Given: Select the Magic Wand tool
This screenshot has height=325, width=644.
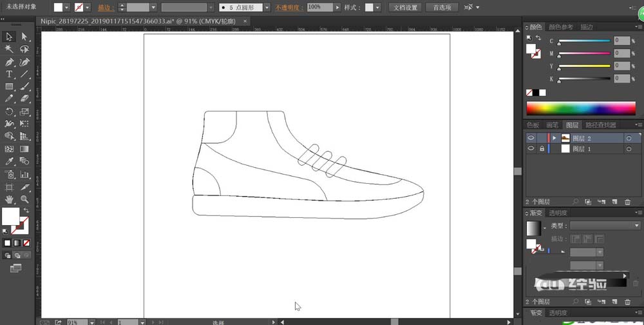Looking at the screenshot, I should (9, 49).
